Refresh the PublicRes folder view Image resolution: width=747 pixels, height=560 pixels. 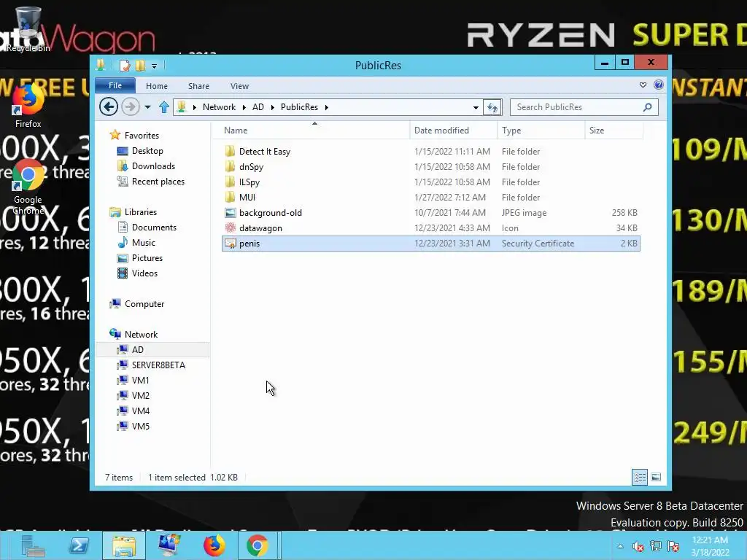pos(492,108)
